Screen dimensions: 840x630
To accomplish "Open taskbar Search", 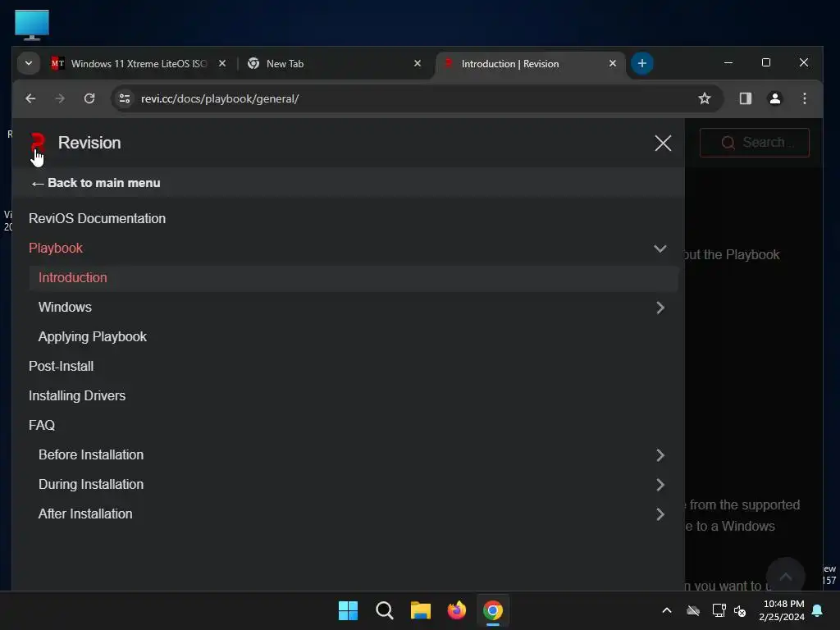I will [384, 610].
